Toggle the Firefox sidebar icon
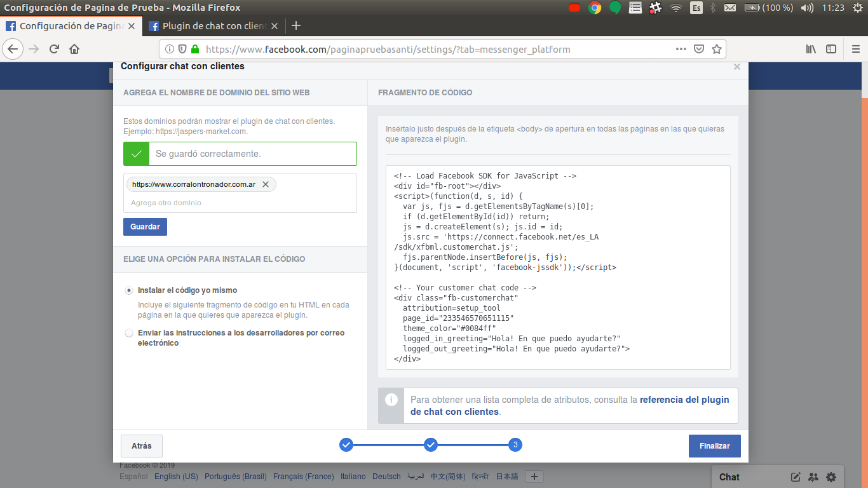 click(x=831, y=49)
